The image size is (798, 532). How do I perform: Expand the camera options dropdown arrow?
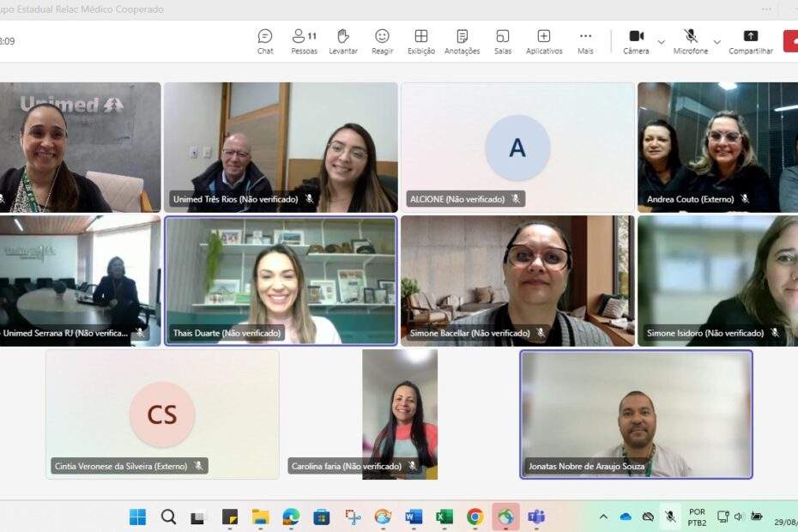661,42
